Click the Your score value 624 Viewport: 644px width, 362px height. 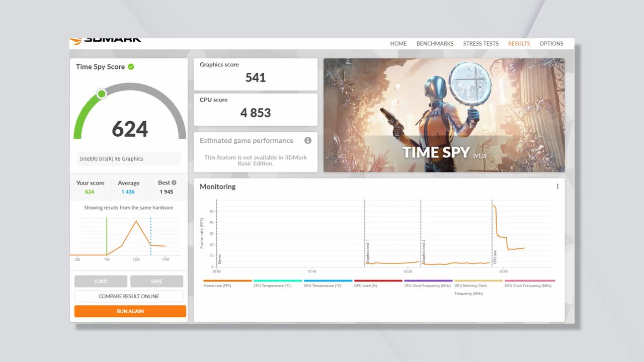(90, 192)
